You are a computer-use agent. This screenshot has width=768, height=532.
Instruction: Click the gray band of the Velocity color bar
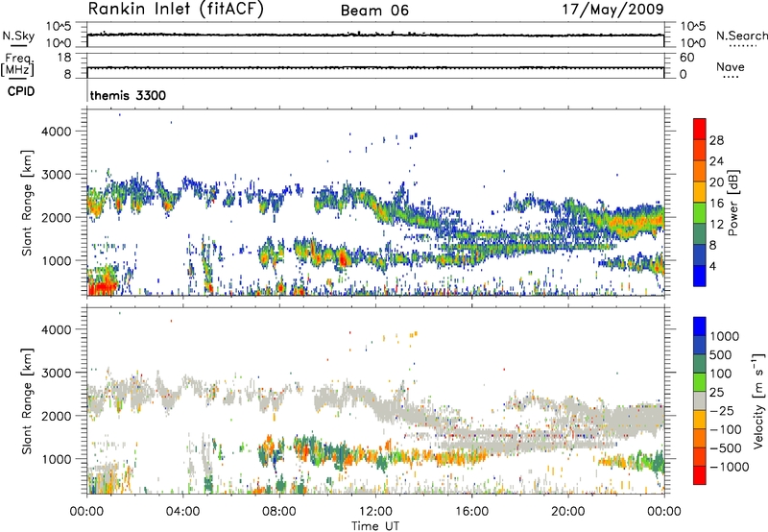[700, 400]
